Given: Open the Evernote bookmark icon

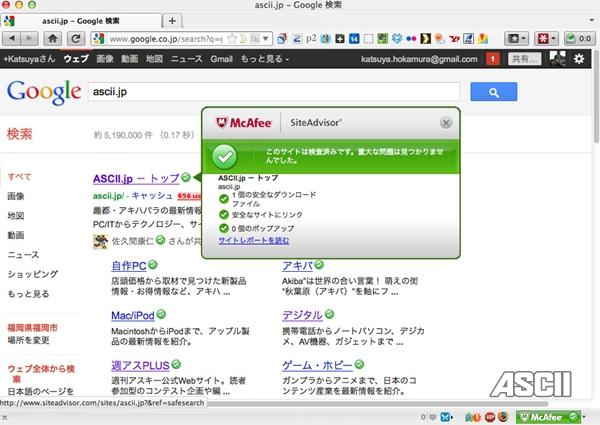Looking at the screenshot, I should [x=382, y=39].
